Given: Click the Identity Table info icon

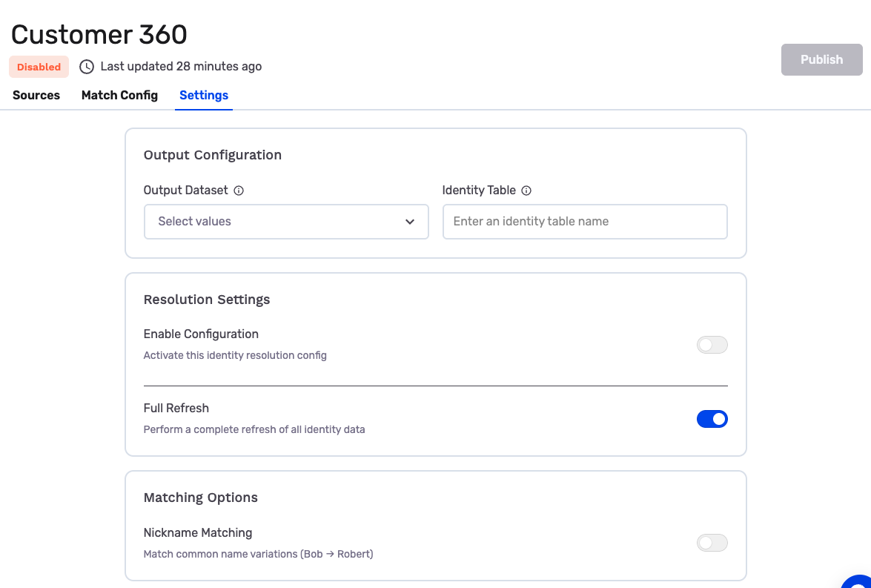Looking at the screenshot, I should pos(526,191).
